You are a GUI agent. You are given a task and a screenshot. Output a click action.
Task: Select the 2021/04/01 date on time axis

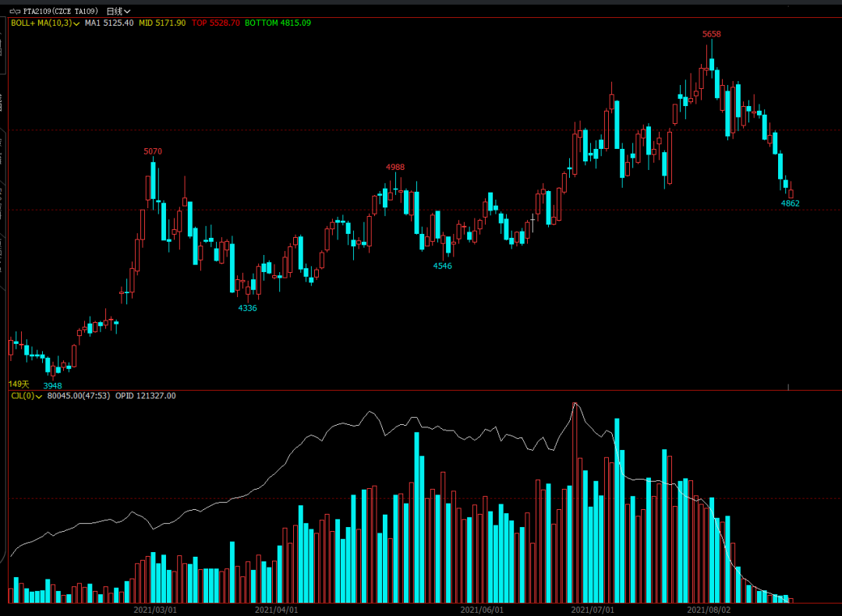pos(276,610)
